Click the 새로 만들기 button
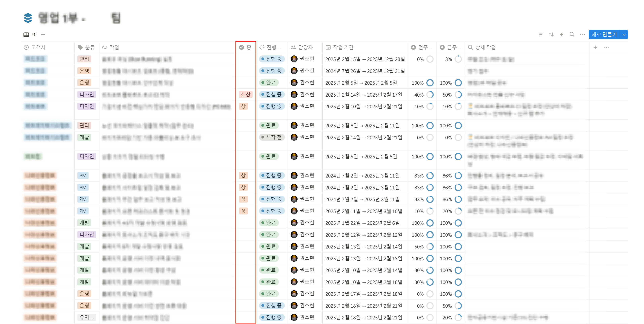The width and height of the screenshot is (644, 324). (604, 35)
